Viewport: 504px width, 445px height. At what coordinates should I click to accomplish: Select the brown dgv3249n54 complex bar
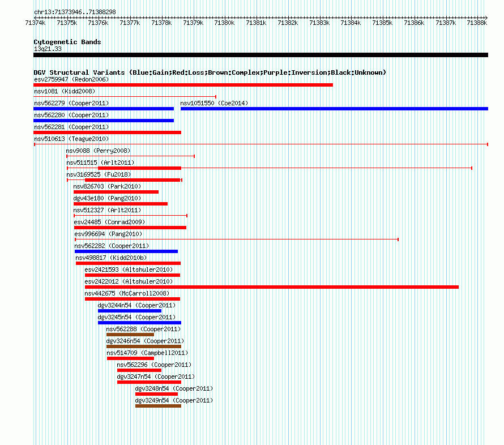[158, 406]
